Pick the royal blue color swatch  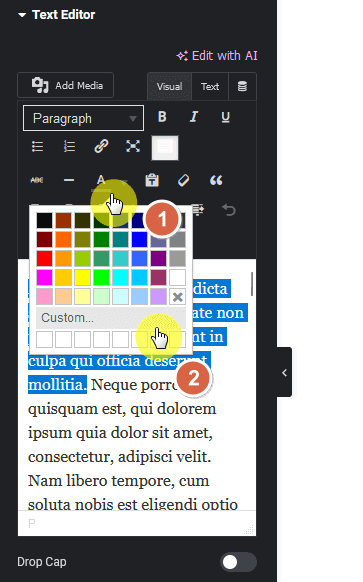pyautogui.click(x=139, y=258)
